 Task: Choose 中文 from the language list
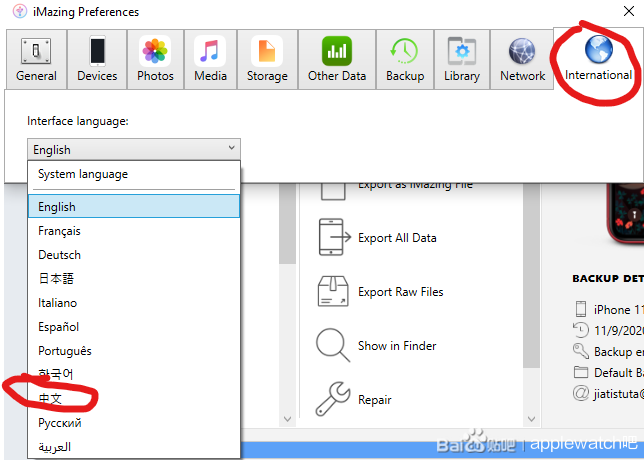pos(134,398)
